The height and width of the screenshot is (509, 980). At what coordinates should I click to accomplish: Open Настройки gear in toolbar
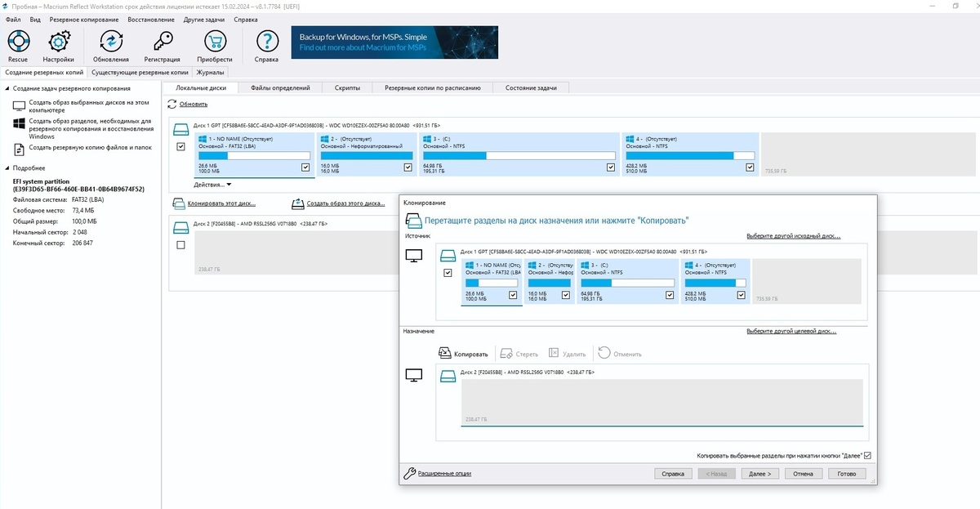pyautogui.click(x=58, y=42)
